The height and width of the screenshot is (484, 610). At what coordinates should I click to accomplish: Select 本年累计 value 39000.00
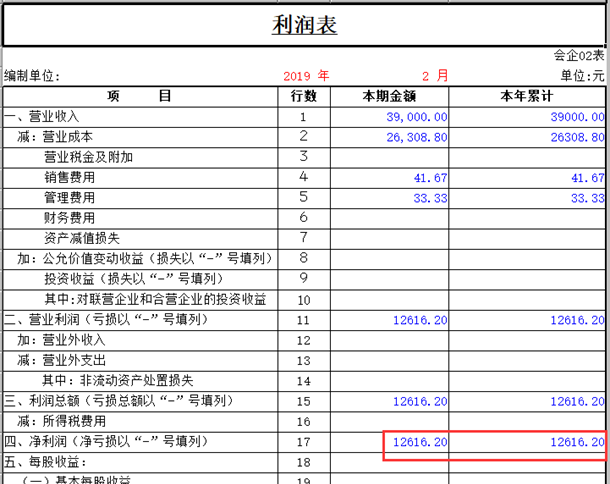point(577,117)
